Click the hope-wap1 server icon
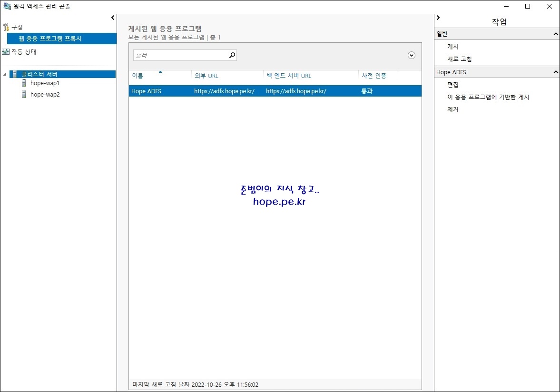 [x=24, y=83]
